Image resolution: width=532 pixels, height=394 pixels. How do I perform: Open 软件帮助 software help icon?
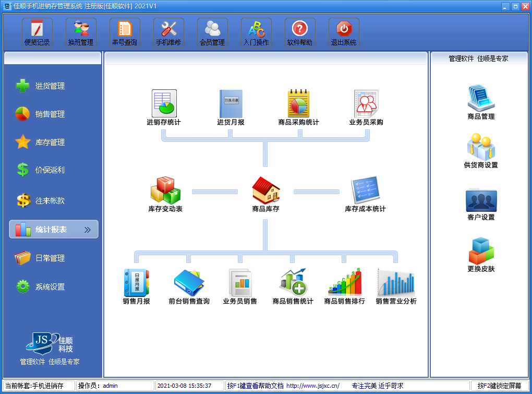click(x=300, y=33)
